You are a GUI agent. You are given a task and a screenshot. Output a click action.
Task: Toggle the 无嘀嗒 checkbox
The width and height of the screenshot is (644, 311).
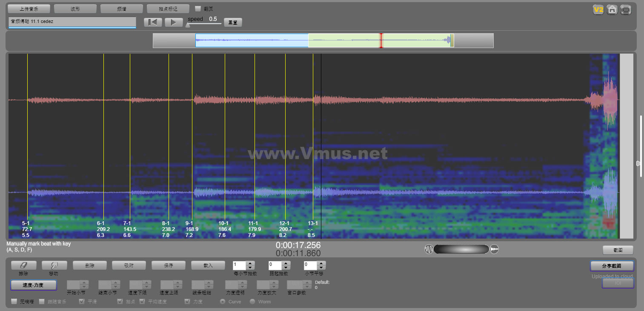coord(14,302)
